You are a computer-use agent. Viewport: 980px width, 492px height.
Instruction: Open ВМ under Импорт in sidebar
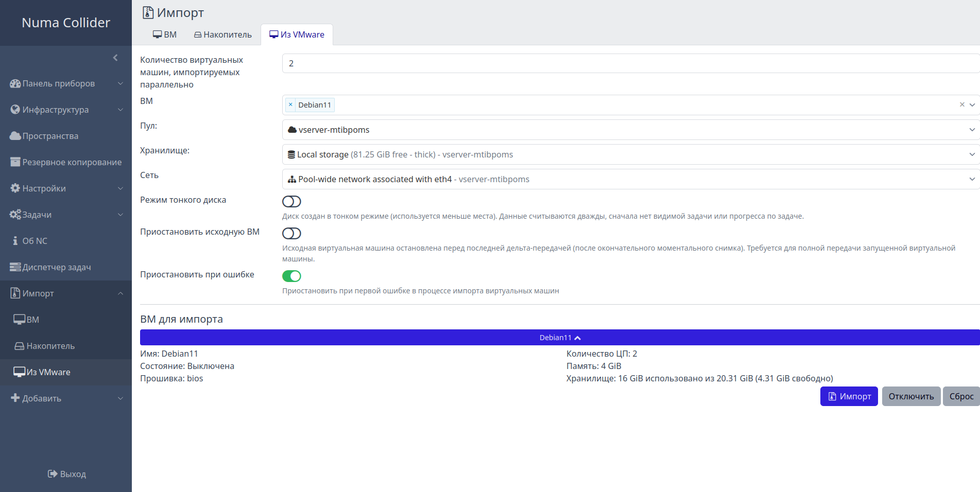click(x=66, y=320)
